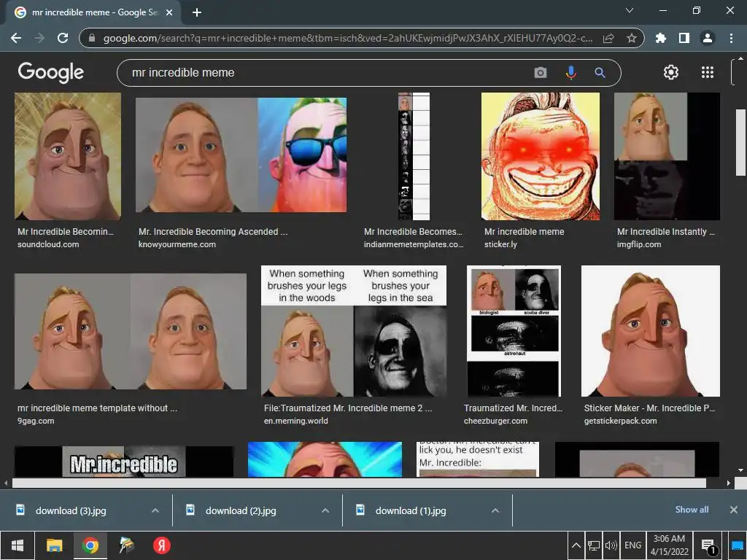Open download (2).jpg file
This screenshot has width=747, height=560.
(x=241, y=510)
